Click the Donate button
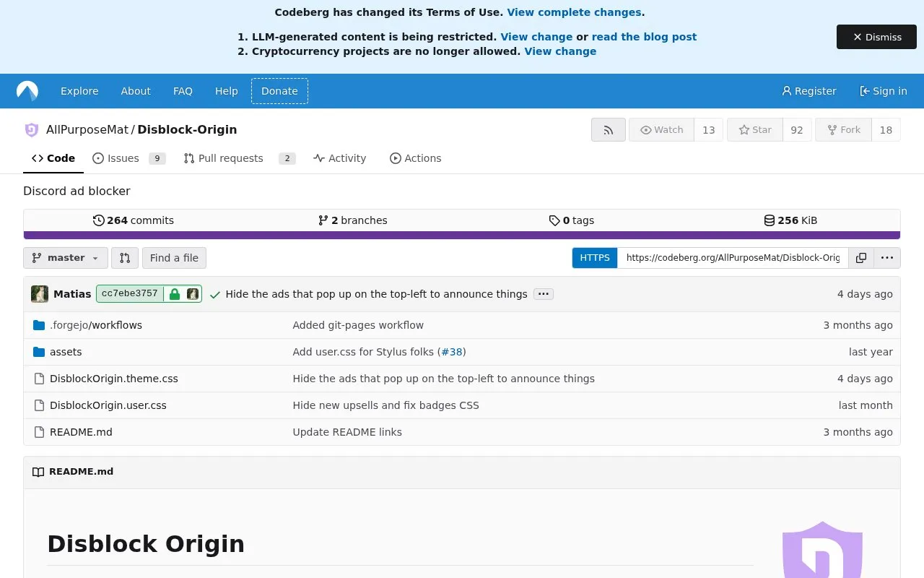The width and height of the screenshot is (924, 578). [279, 91]
